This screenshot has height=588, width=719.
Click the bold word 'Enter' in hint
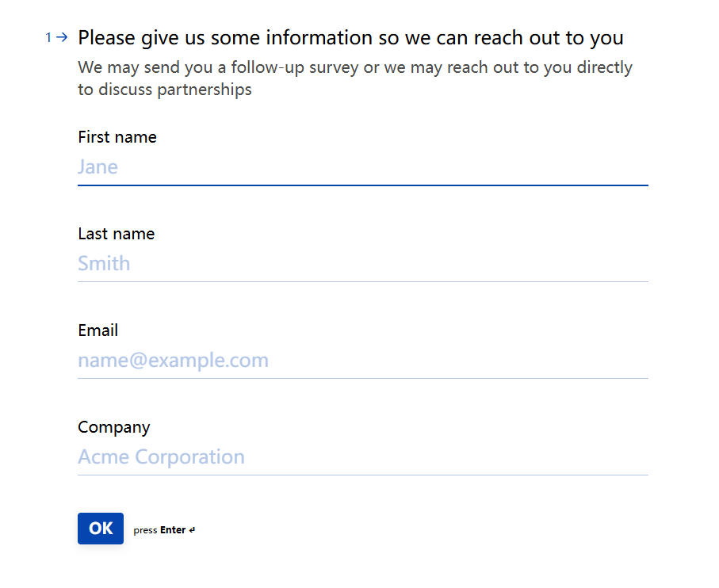point(173,530)
